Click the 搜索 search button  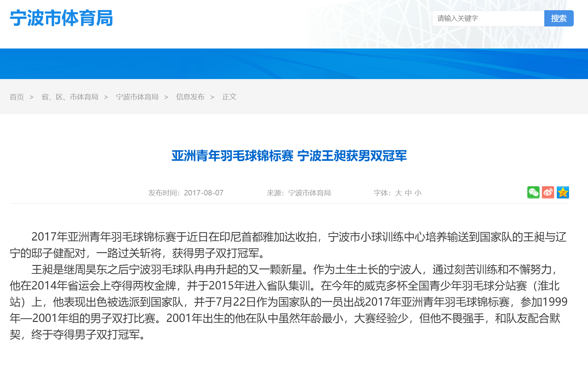point(559,18)
